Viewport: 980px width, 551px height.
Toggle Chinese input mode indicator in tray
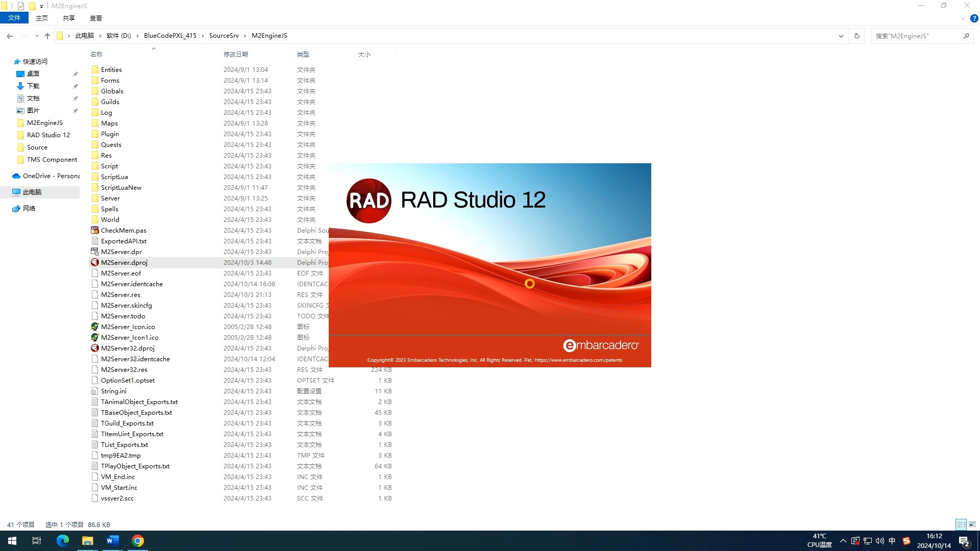click(x=892, y=541)
